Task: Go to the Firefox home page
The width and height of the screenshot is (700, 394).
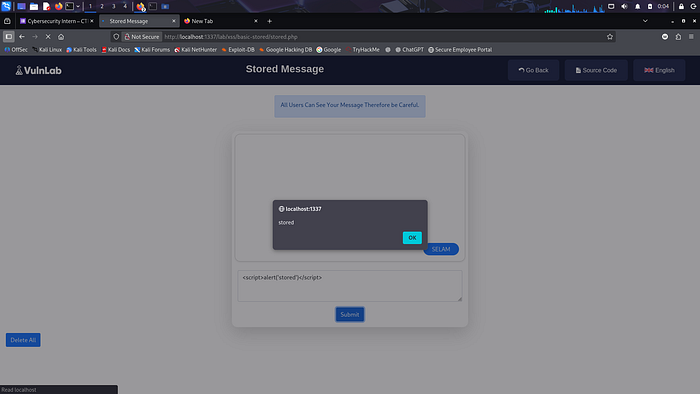Action: click(61, 37)
